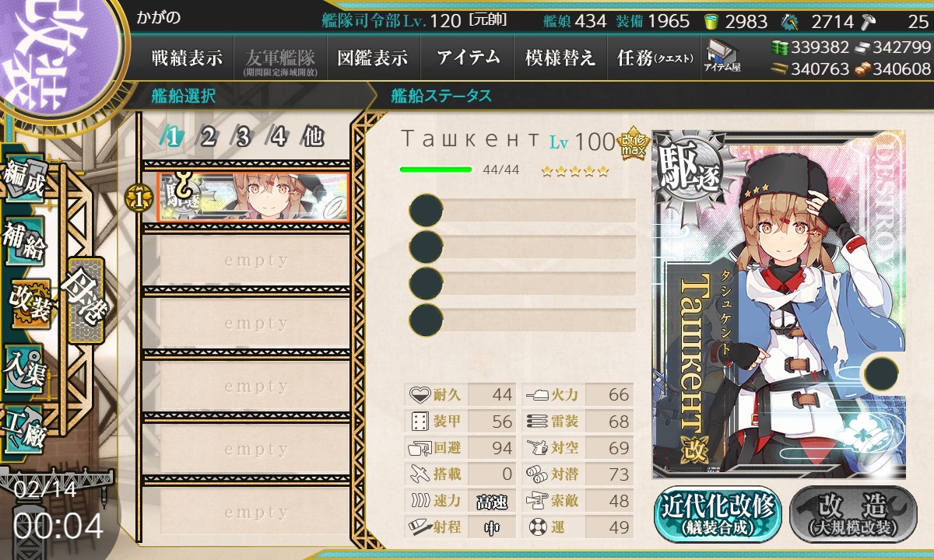The height and width of the screenshot is (560, 934).
Task: Click the exslot circle on ship card
Action: tap(881, 373)
